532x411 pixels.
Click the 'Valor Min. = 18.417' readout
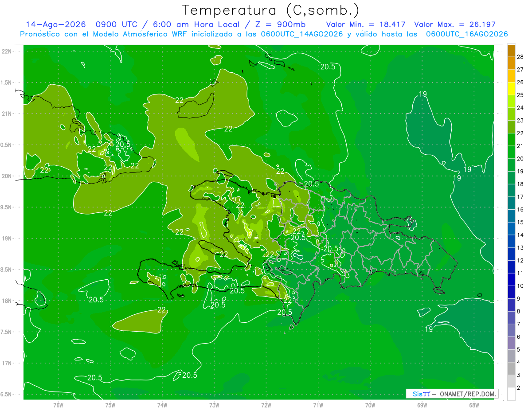pyautogui.click(x=367, y=25)
